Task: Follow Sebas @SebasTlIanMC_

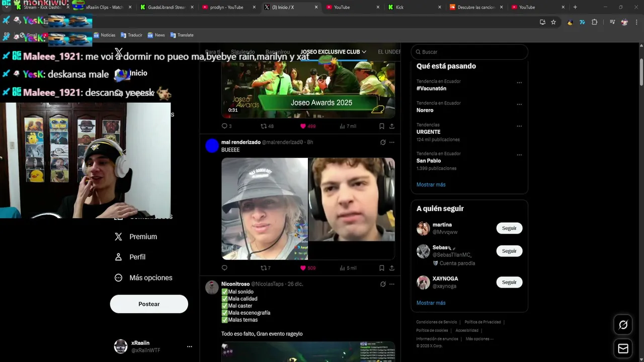Action: [x=509, y=251]
